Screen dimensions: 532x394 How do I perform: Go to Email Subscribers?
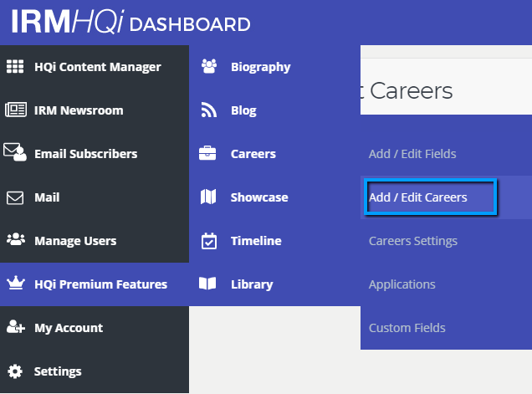(x=86, y=154)
